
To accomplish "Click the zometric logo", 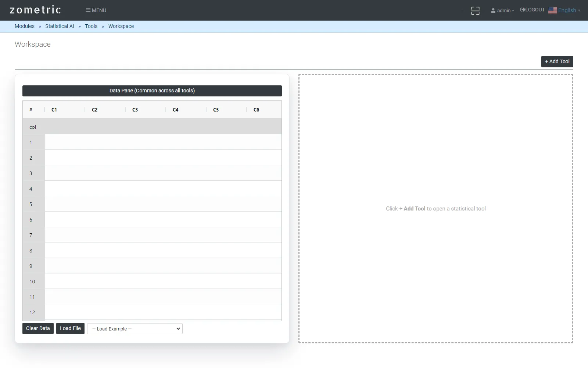I will 35,10.
